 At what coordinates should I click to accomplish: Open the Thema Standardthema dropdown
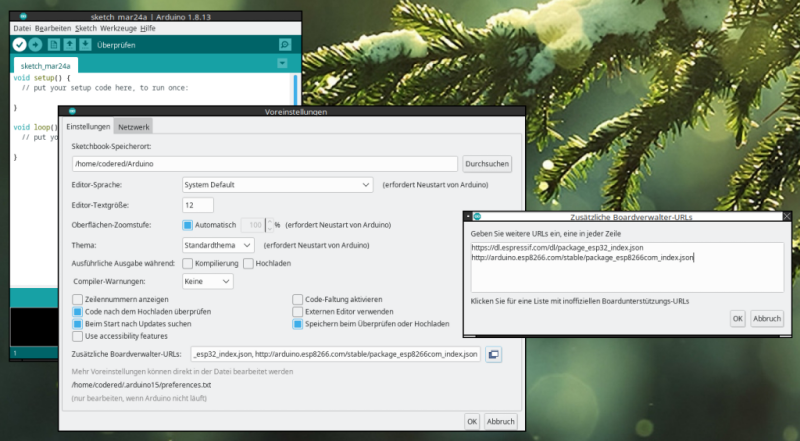click(x=218, y=246)
